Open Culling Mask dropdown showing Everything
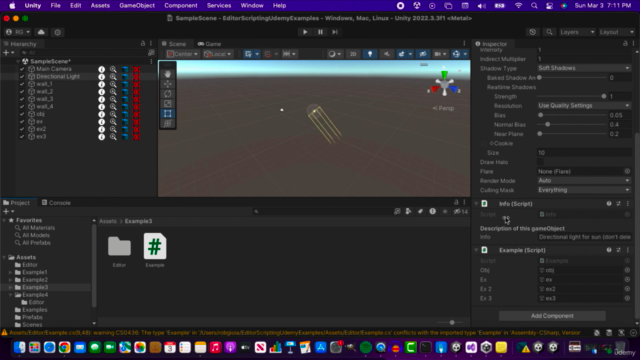 point(584,190)
